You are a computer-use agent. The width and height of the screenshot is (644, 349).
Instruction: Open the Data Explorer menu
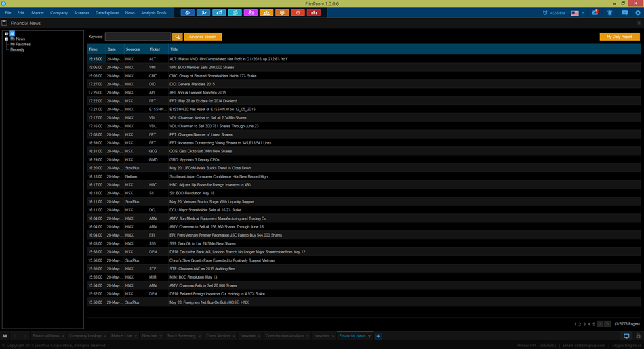[x=107, y=13]
